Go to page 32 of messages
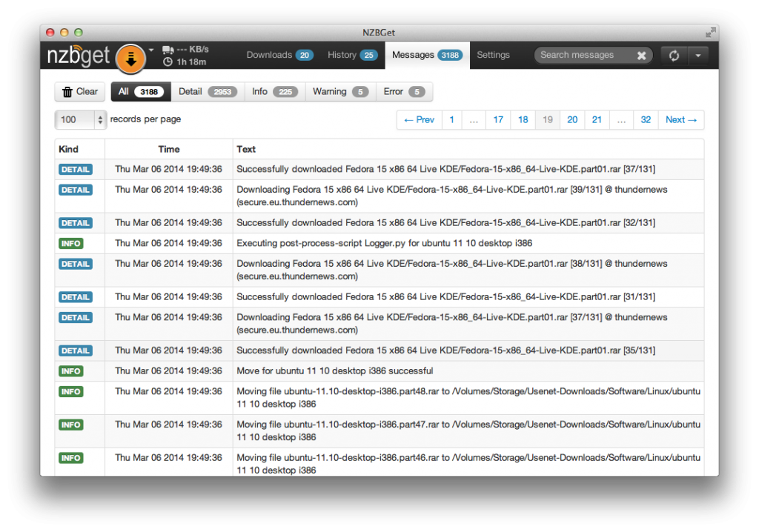Image resolution: width=759 pixels, height=532 pixels. [x=646, y=119]
